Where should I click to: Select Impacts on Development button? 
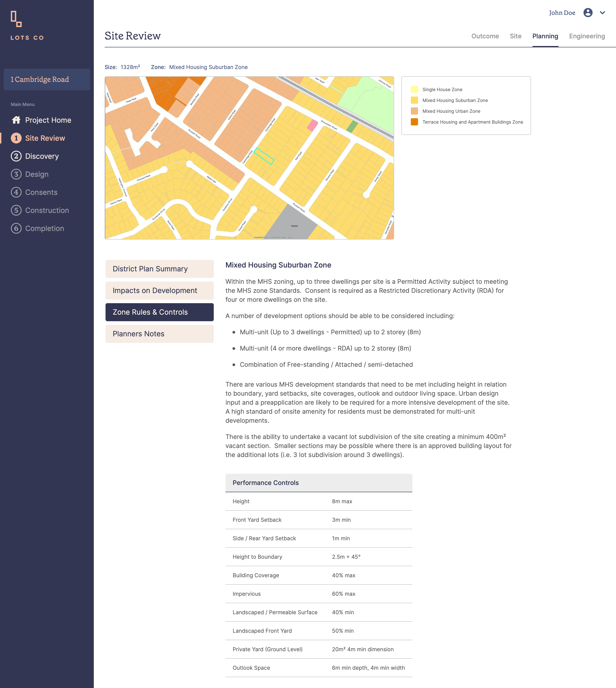pyautogui.click(x=159, y=291)
